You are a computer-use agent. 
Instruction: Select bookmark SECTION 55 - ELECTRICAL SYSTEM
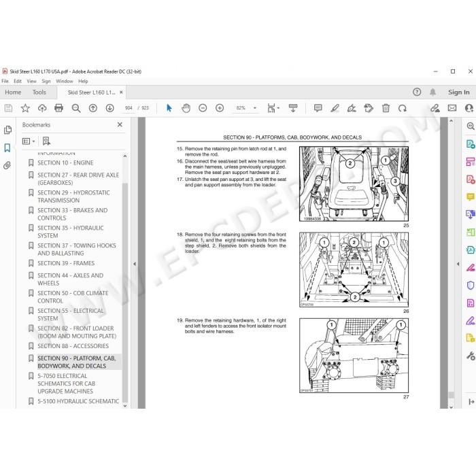[x=71, y=314]
